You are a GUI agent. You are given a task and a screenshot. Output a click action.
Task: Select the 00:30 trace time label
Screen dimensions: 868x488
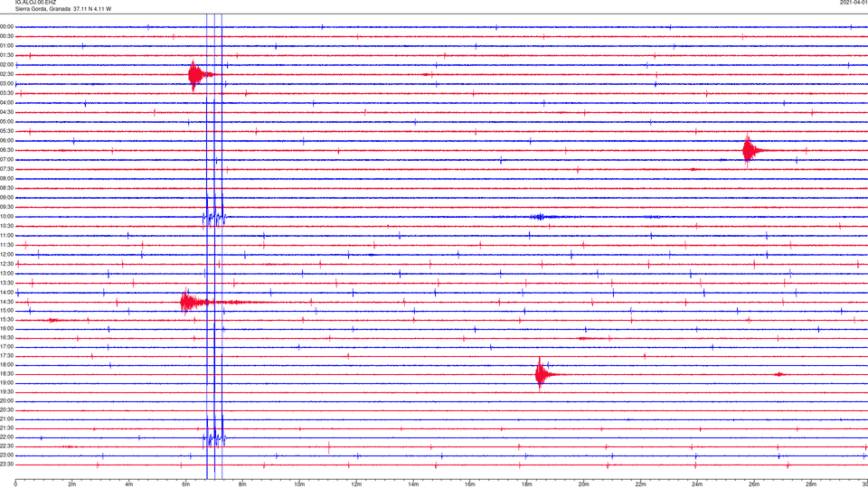pyautogui.click(x=7, y=36)
